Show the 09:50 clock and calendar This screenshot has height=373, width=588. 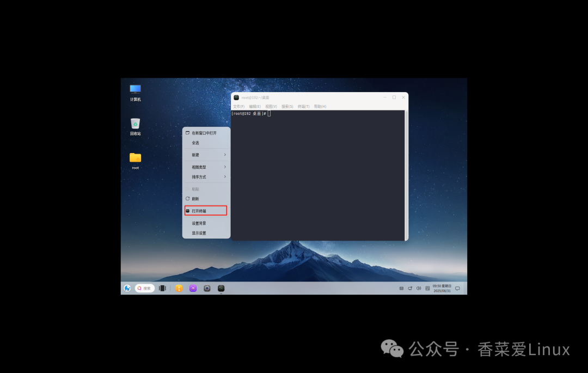442,288
